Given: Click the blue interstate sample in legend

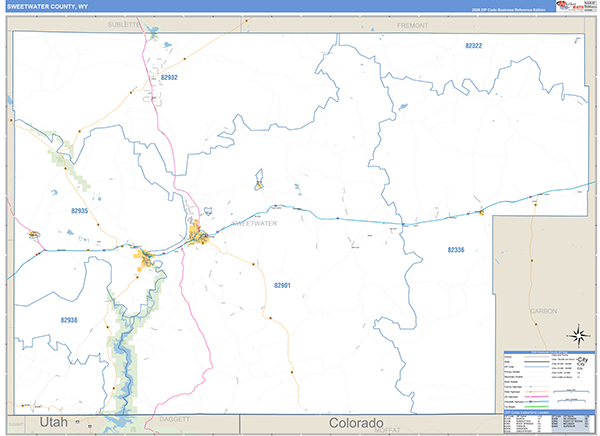Looking at the screenshot, I should pos(536,402).
